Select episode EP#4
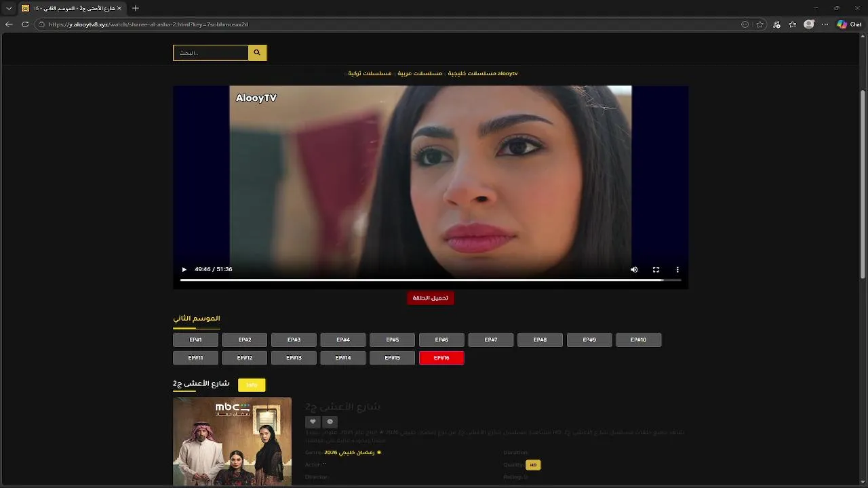 (343, 340)
